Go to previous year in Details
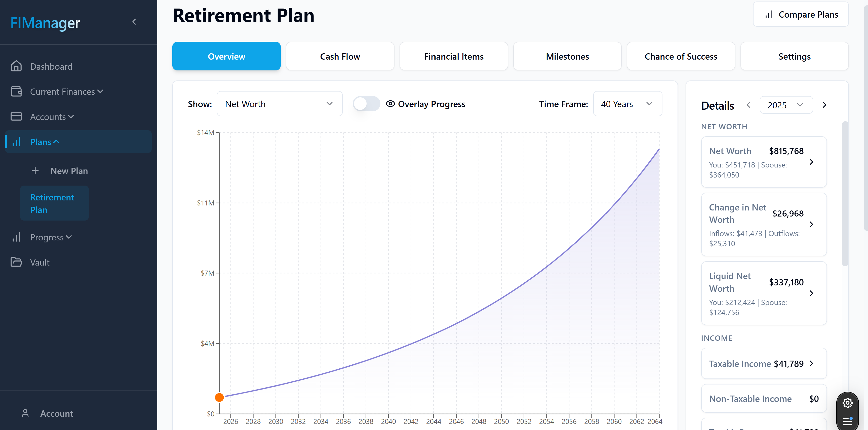This screenshot has width=868, height=430. pyautogui.click(x=749, y=105)
